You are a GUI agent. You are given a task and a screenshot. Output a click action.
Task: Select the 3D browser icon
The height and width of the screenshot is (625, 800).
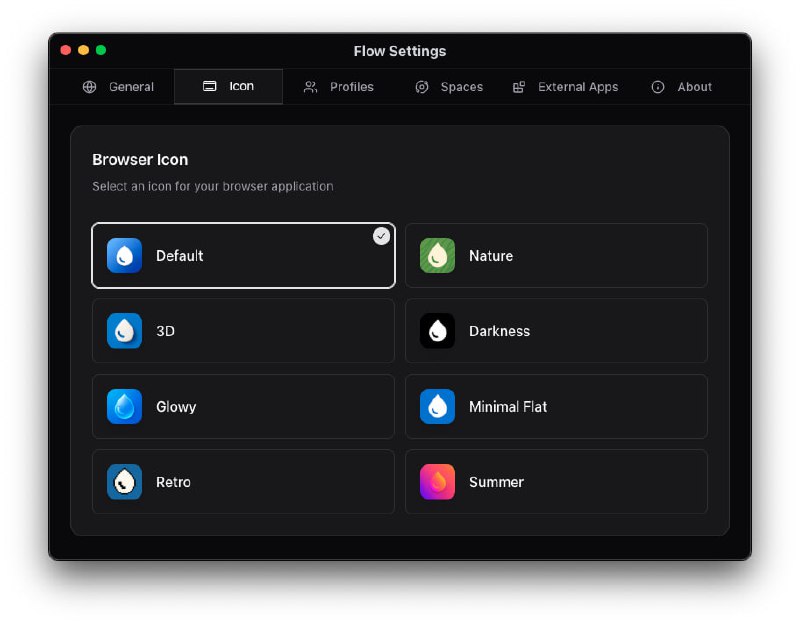243,331
